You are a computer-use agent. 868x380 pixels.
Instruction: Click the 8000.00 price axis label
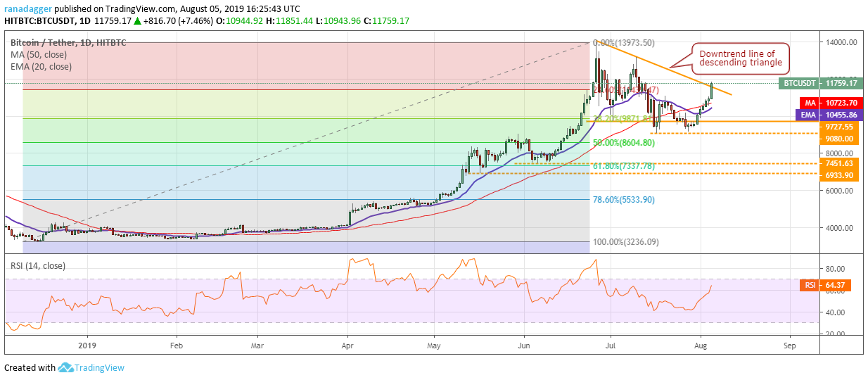pos(840,153)
